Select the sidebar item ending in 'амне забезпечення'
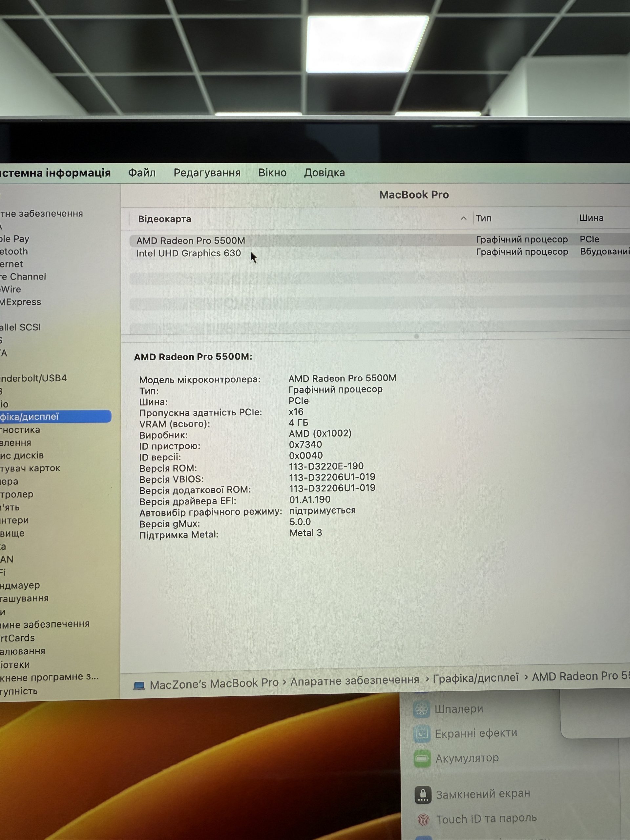Screen dimensions: 630x840 (45, 624)
